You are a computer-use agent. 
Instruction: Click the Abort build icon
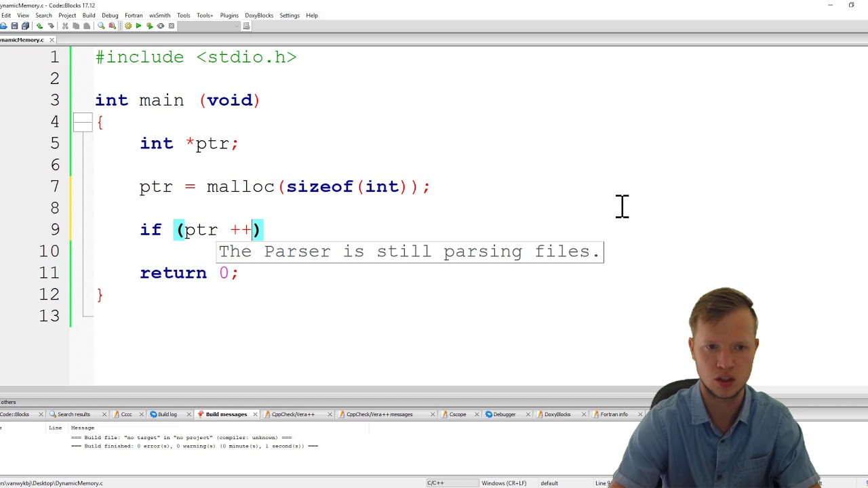(172, 26)
